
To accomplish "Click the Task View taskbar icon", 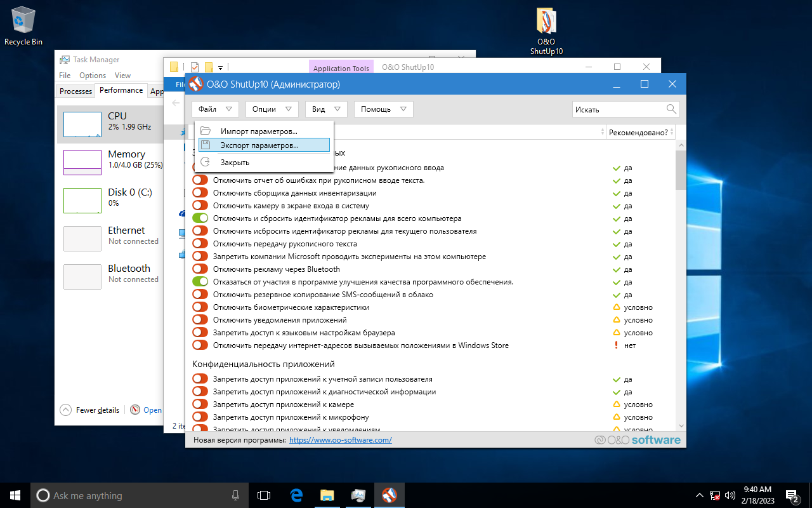I will [x=264, y=495].
